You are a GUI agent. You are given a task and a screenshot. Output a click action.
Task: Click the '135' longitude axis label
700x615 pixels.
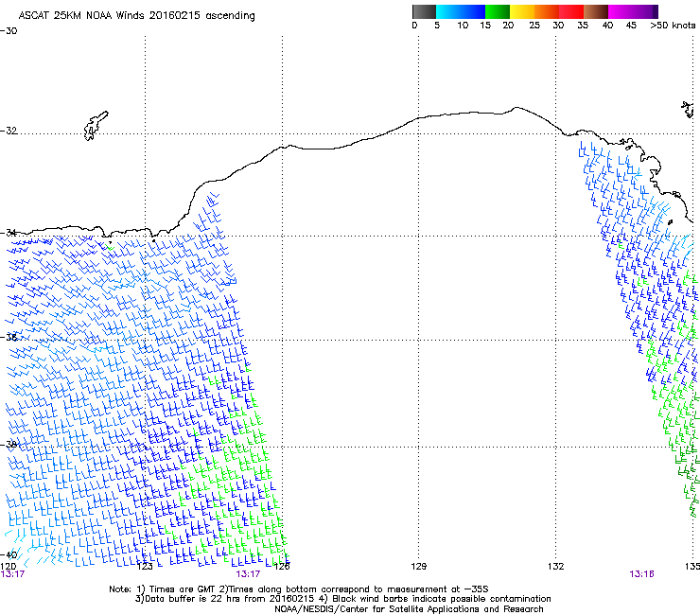(692, 567)
